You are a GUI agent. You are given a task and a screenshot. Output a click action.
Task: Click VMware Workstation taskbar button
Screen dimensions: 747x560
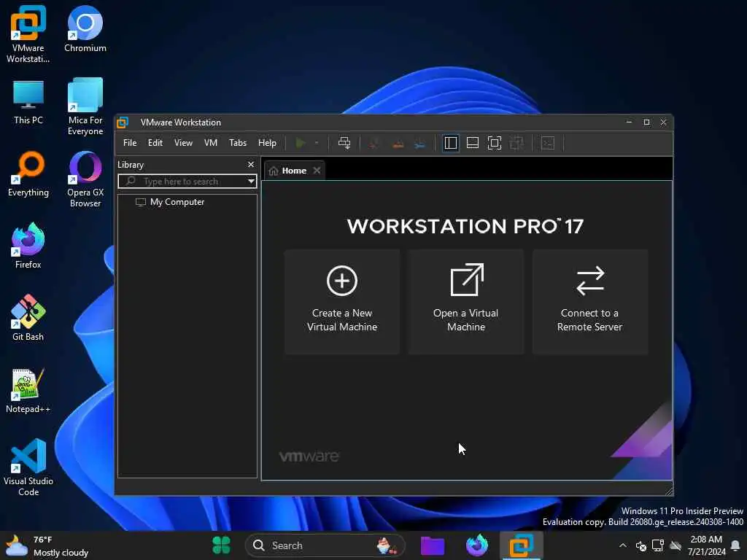[521, 545]
